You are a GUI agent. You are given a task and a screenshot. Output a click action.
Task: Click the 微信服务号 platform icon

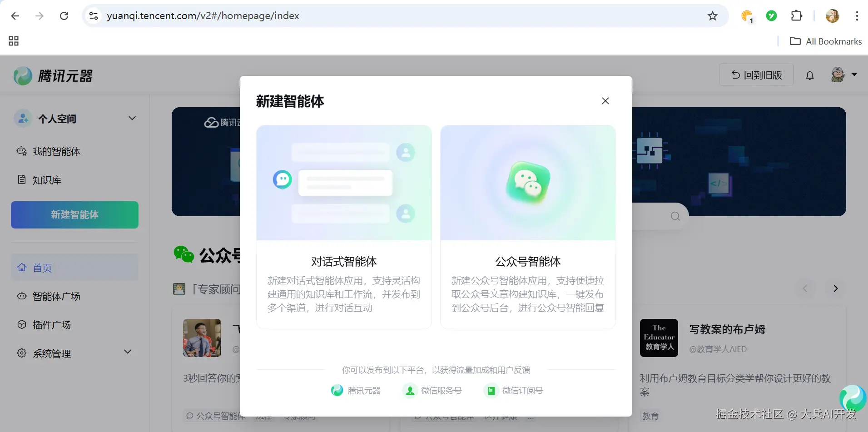pos(410,390)
